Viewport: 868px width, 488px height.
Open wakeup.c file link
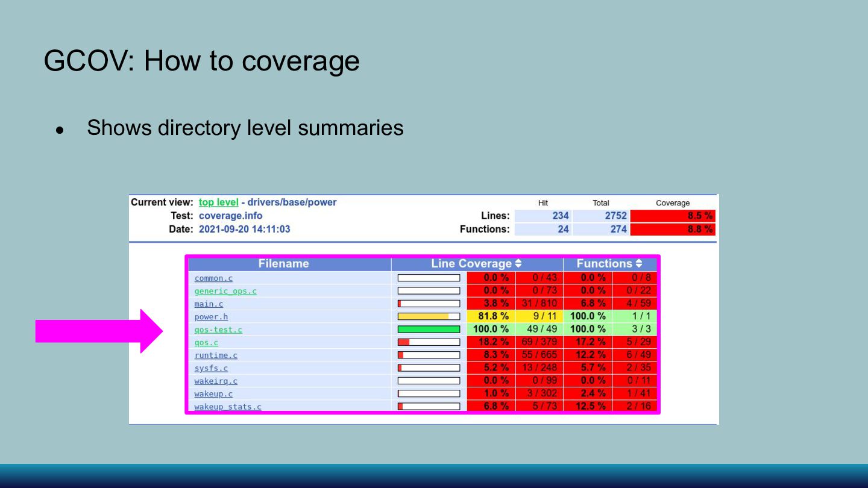tap(213, 394)
